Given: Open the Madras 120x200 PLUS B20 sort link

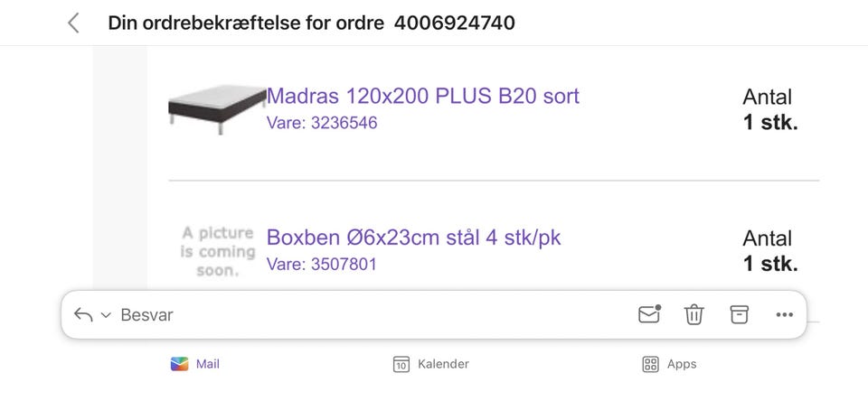Looking at the screenshot, I should [423, 97].
